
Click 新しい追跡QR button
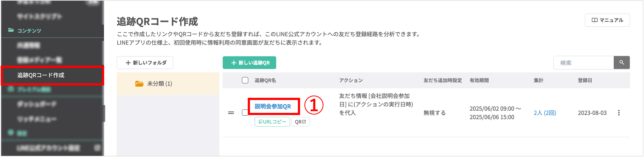click(249, 63)
